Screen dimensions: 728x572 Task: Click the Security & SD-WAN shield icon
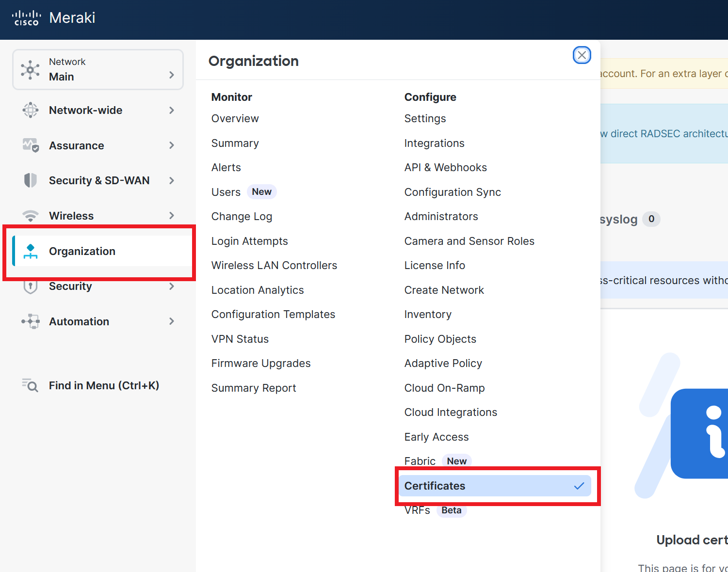[x=31, y=180]
